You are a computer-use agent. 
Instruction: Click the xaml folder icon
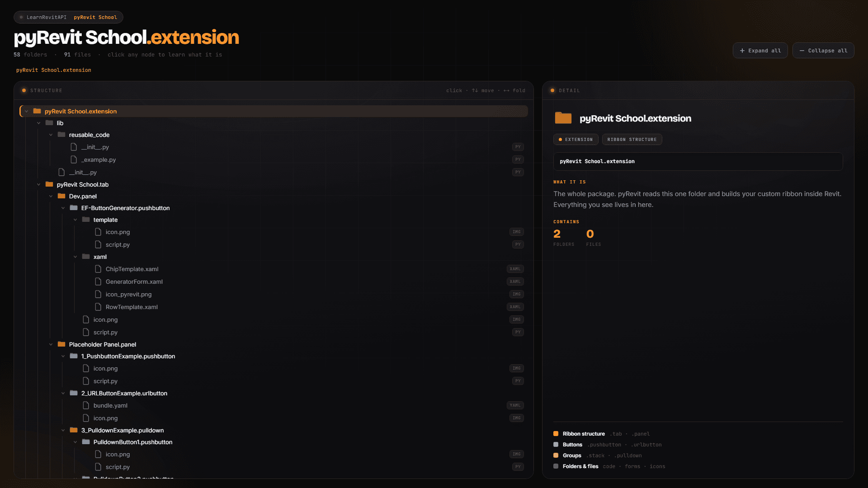pyautogui.click(x=86, y=256)
